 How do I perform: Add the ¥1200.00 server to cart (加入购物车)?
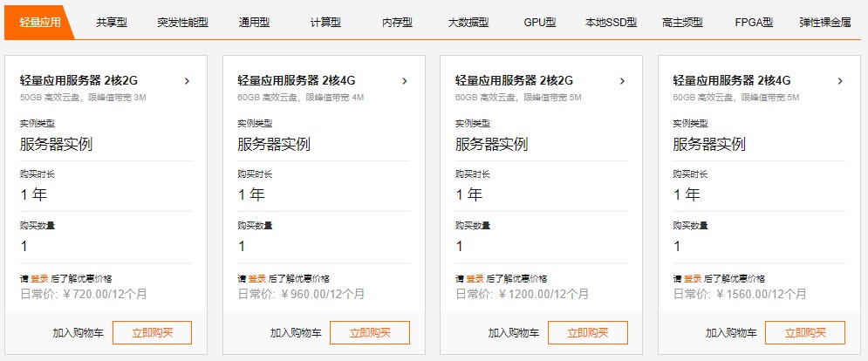pyautogui.click(x=514, y=333)
